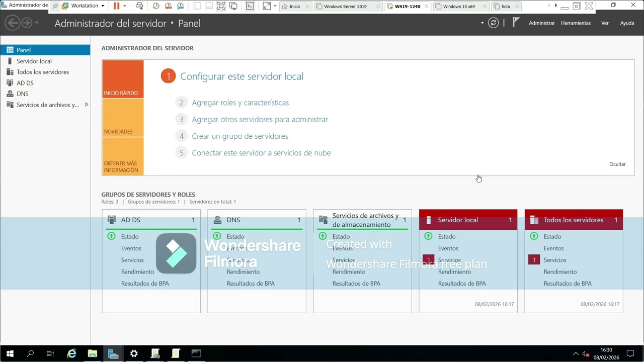Image resolution: width=644 pixels, height=362 pixels.
Task: Click the VMware stretch guest icon
Action: (x=267, y=6)
